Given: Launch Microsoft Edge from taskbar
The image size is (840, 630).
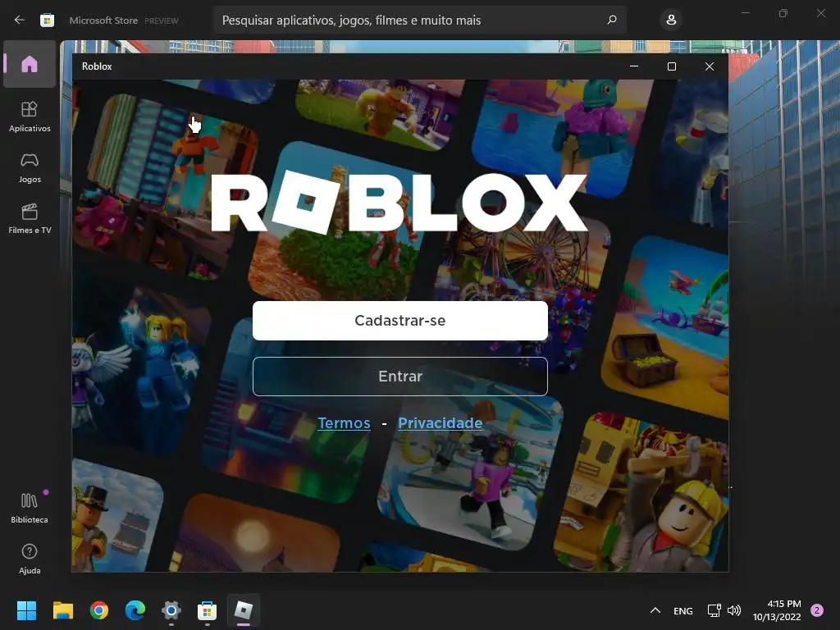Looking at the screenshot, I should pyautogui.click(x=135, y=610).
